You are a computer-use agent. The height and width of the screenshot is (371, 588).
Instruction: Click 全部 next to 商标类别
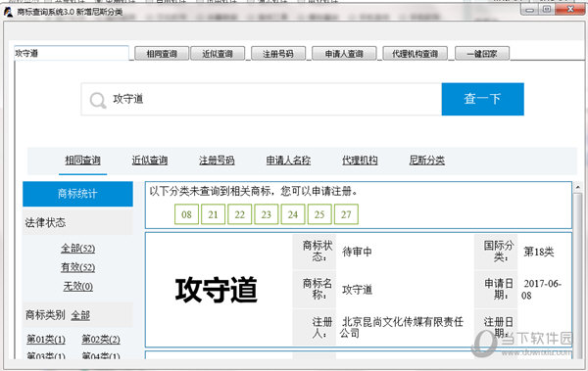coord(80,315)
